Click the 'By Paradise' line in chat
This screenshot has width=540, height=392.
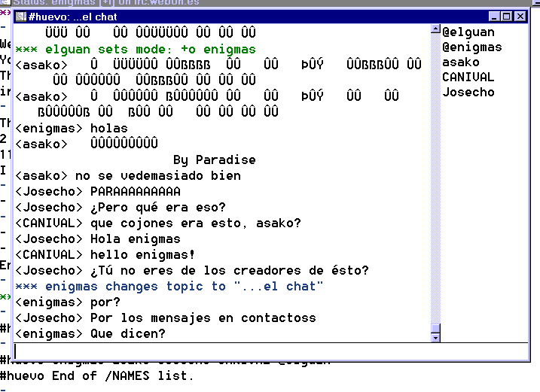[214, 160]
